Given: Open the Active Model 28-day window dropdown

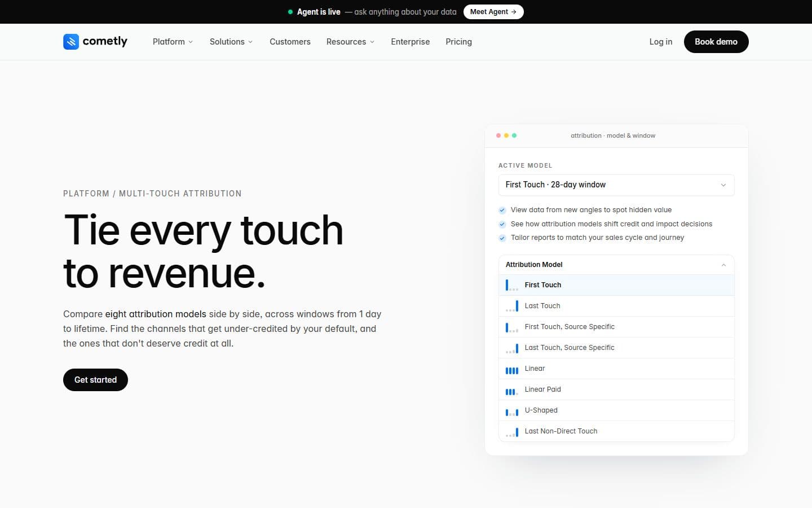Looking at the screenshot, I should click(616, 185).
